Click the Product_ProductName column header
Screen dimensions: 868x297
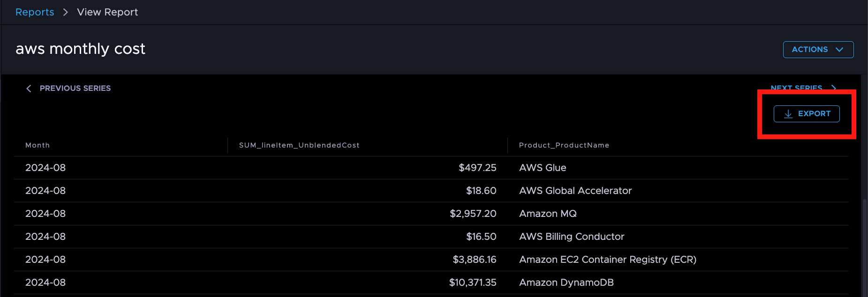(x=564, y=145)
